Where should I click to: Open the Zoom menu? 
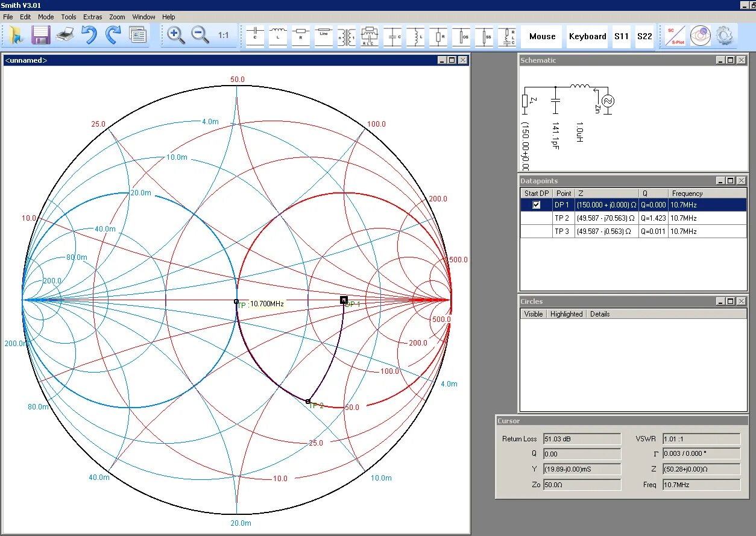(117, 17)
